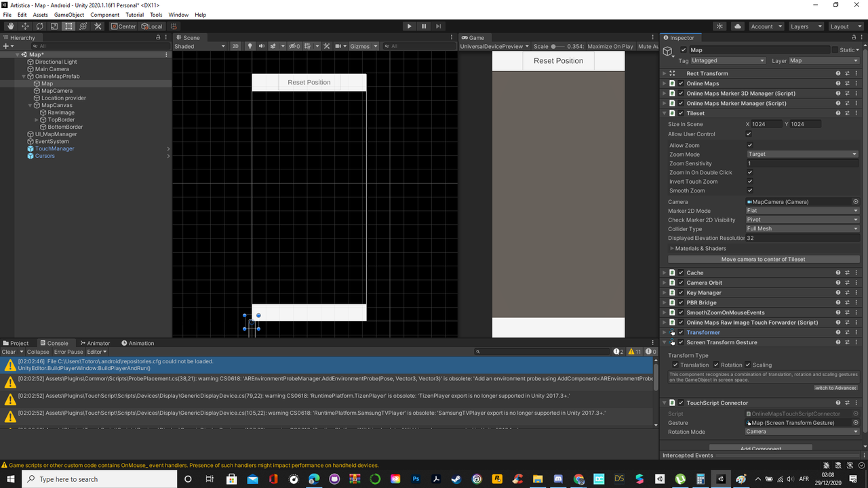
Task: Select the Rect tool in the toolbar
Action: (68, 26)
